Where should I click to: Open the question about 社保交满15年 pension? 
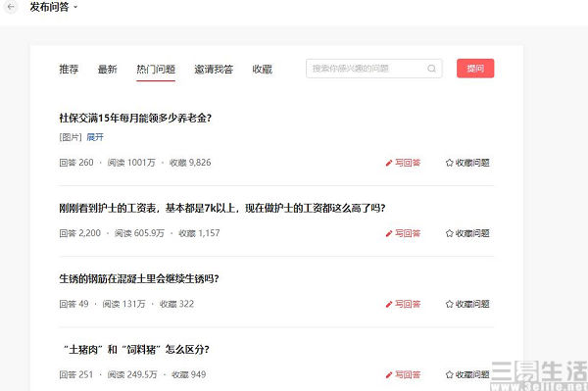coord(135,118)
